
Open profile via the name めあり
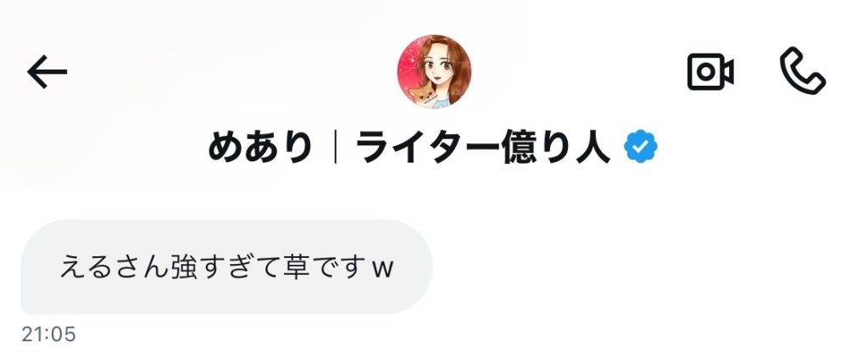tap(259, 148)
